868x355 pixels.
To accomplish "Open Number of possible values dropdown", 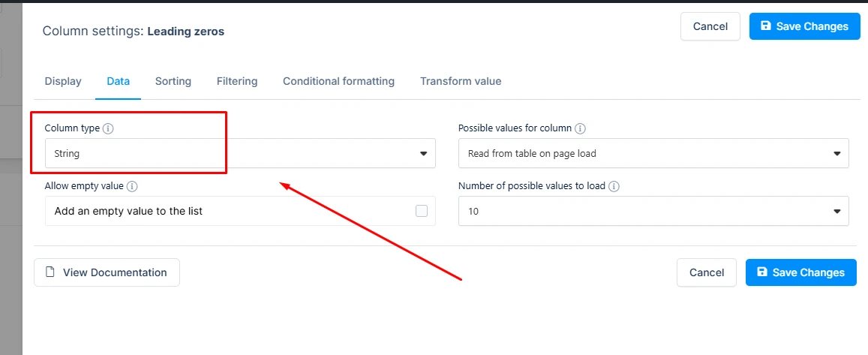I will (653, 211).
